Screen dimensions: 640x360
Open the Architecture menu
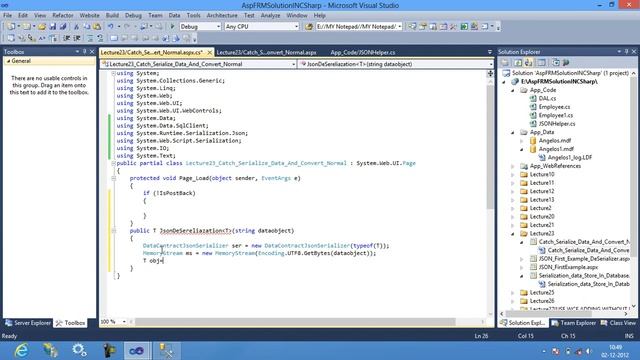tap(222, 15)
